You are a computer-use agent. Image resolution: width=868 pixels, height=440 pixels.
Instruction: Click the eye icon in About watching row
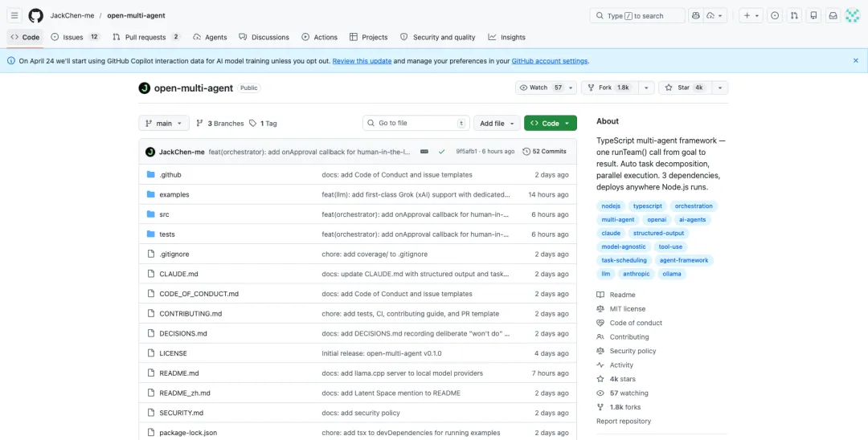tap(600, 393)
